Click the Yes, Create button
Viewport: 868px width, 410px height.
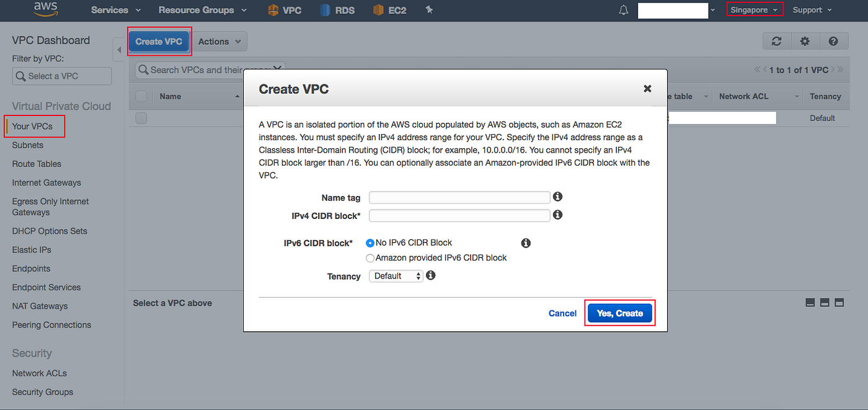click(619, 313)
